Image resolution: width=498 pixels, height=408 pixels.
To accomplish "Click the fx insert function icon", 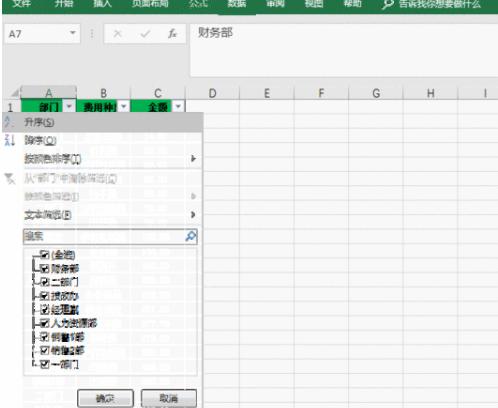I will 172,33.
